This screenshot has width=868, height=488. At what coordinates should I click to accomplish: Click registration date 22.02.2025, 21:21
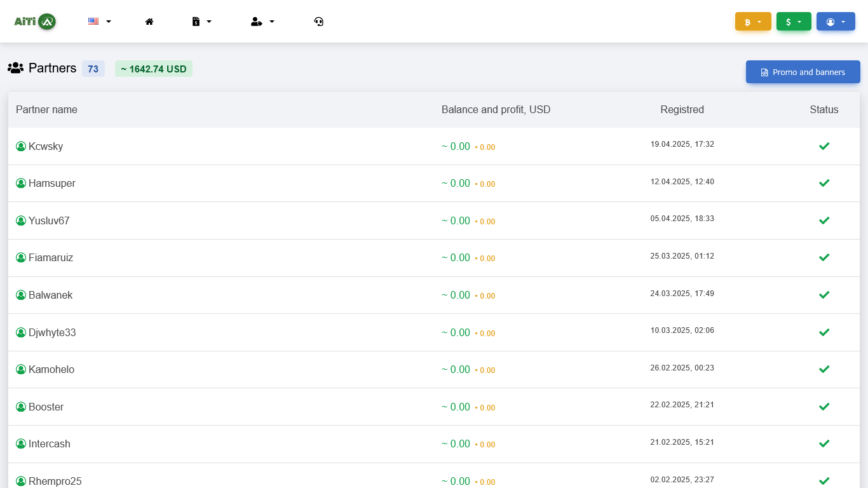pos(682,405)
